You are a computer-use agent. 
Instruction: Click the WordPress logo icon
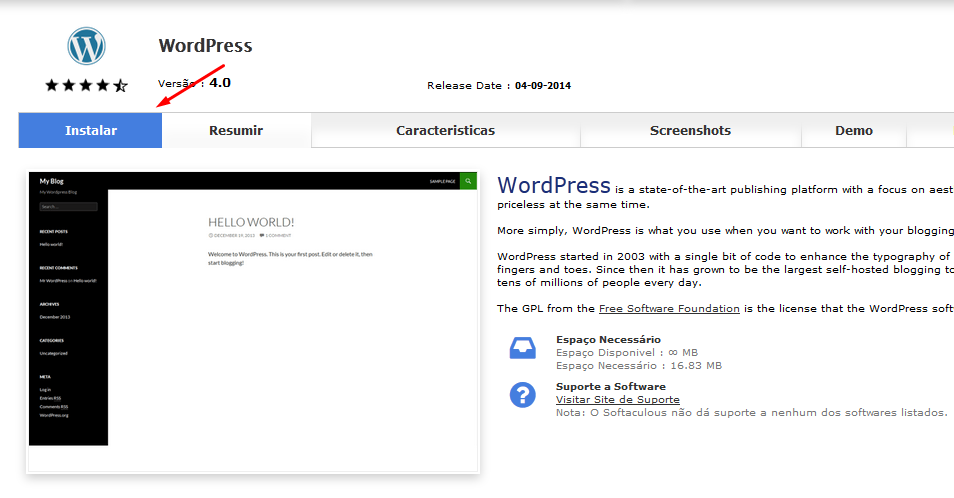(86, 46)
